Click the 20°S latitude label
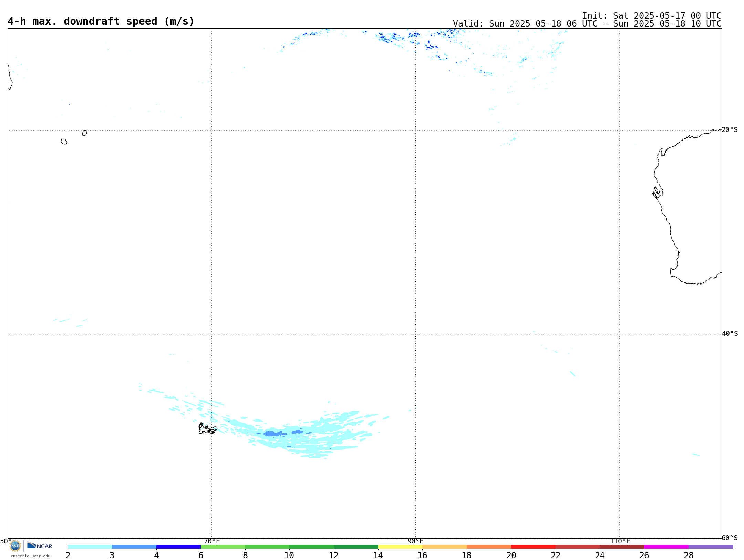Image resolution: width=744 pixels, height=560 pixels. tap(730, 130)
